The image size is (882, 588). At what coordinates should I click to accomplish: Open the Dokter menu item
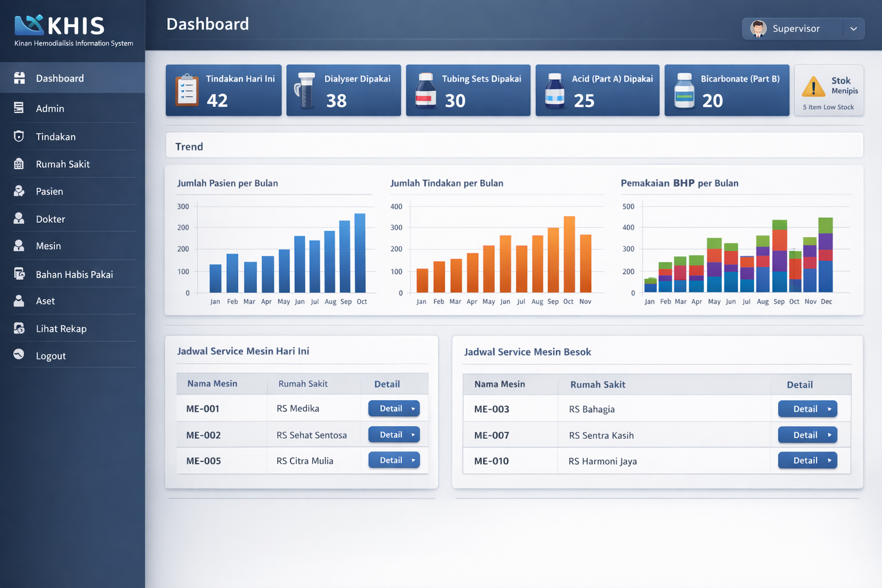coord(19,219)
